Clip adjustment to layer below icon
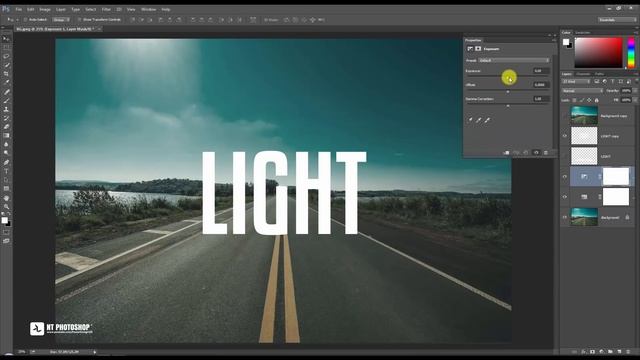 [507, 153]
